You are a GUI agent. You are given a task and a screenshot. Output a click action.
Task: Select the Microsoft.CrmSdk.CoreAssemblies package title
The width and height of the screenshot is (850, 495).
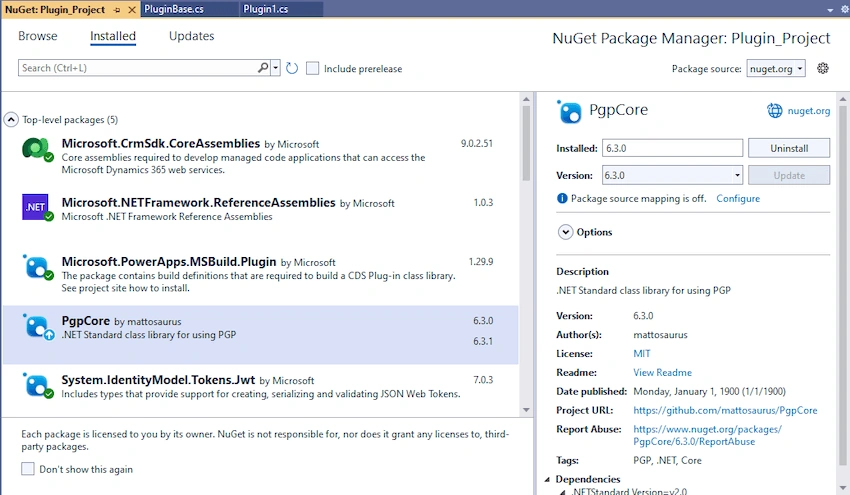coord(160,143)
